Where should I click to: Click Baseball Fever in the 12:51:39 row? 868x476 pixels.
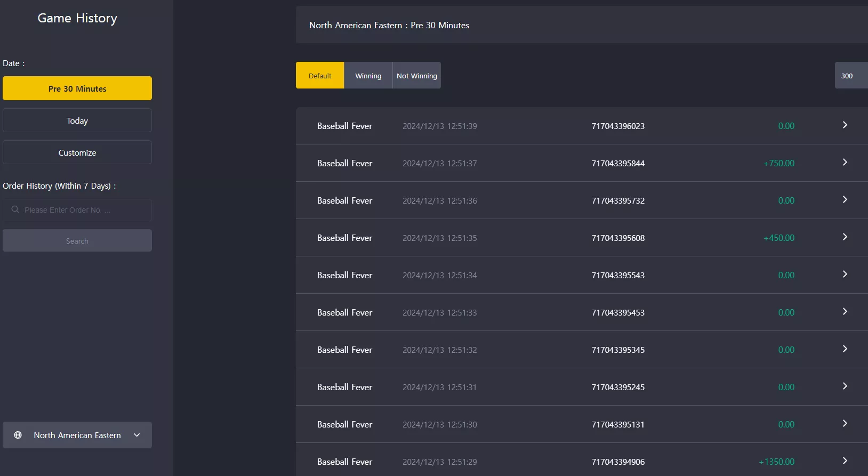point(344,126)
